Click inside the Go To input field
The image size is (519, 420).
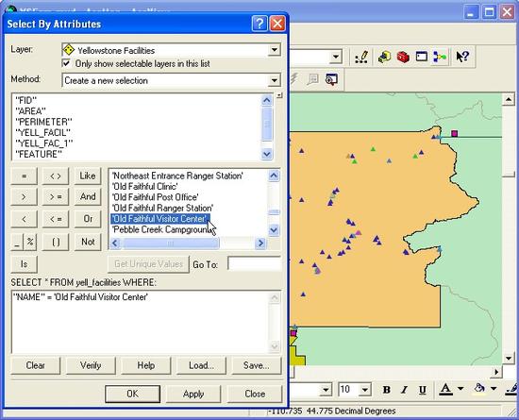point(254,263)
